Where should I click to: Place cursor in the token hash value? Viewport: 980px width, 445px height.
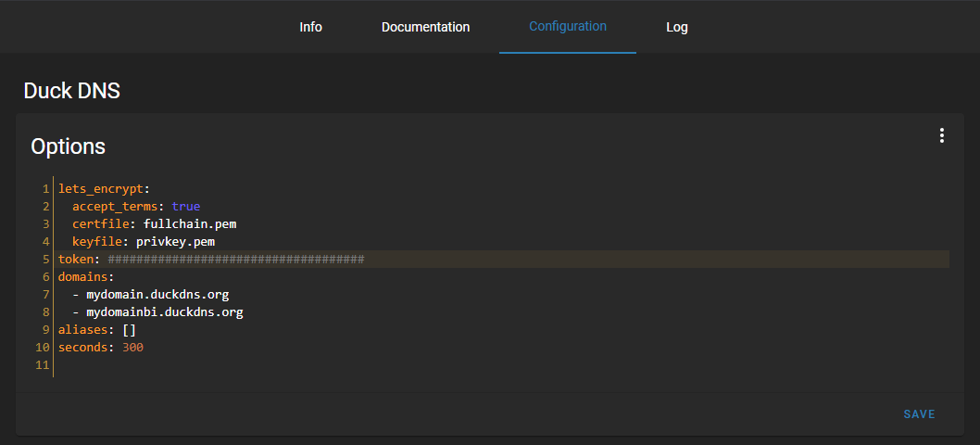tap(235, 259)
